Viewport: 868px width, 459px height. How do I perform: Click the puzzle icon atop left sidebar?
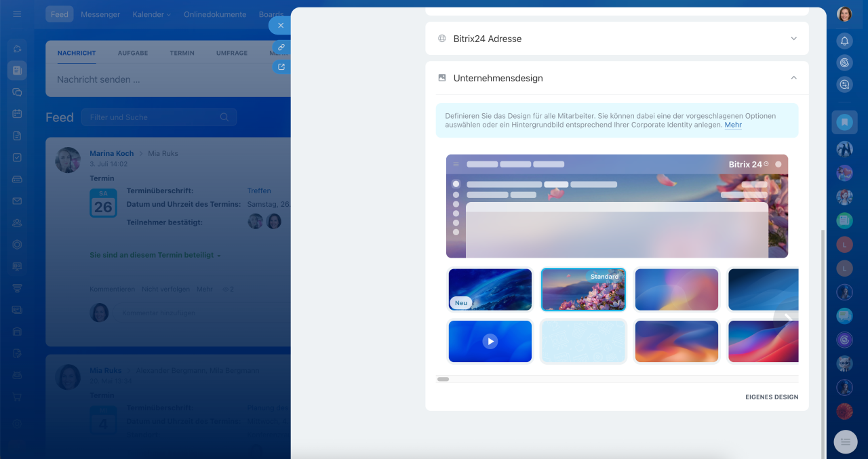(17, 49)
